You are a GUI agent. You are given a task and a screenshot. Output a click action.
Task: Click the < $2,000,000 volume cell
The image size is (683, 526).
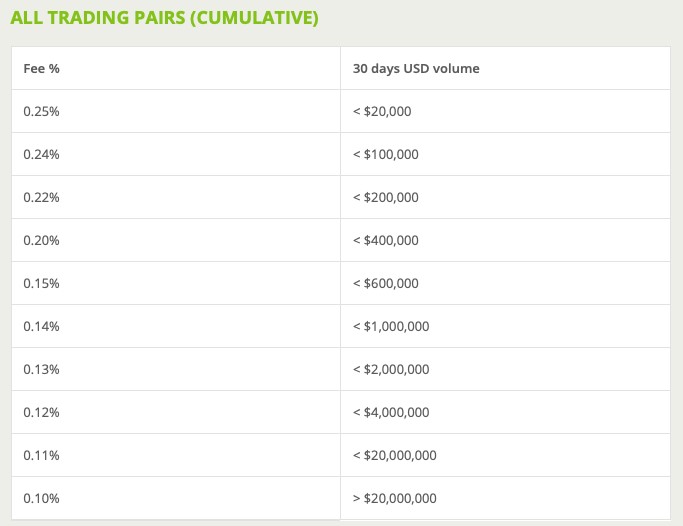pos(505,369)
